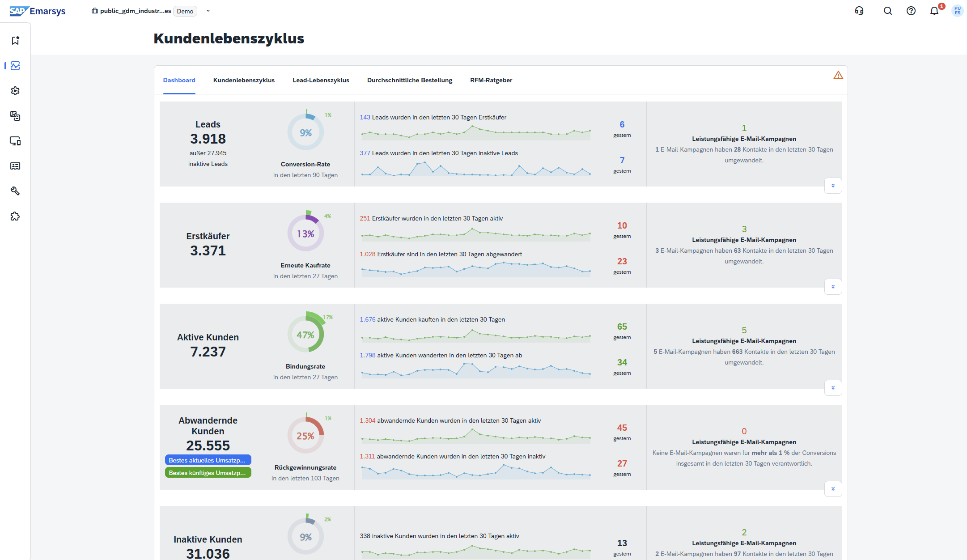
Task: Click Bestes aktuelles Umsatzp... blue badge
Action: click(x=208, y=460)
